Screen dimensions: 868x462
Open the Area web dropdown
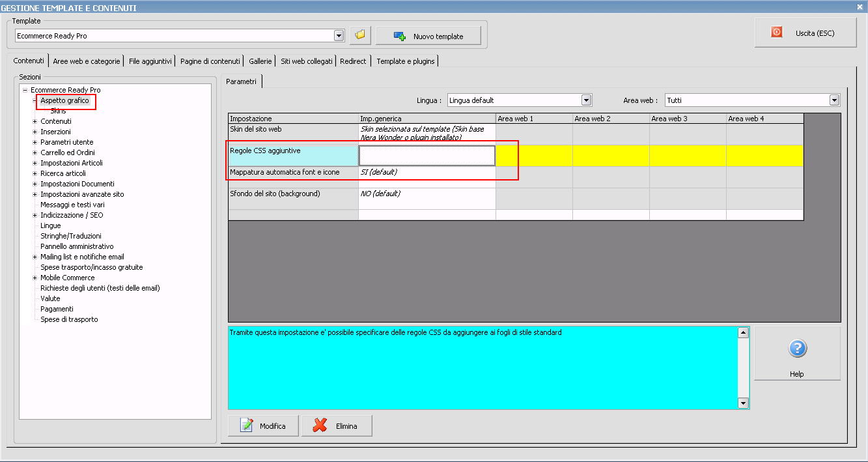click(834, 100)
